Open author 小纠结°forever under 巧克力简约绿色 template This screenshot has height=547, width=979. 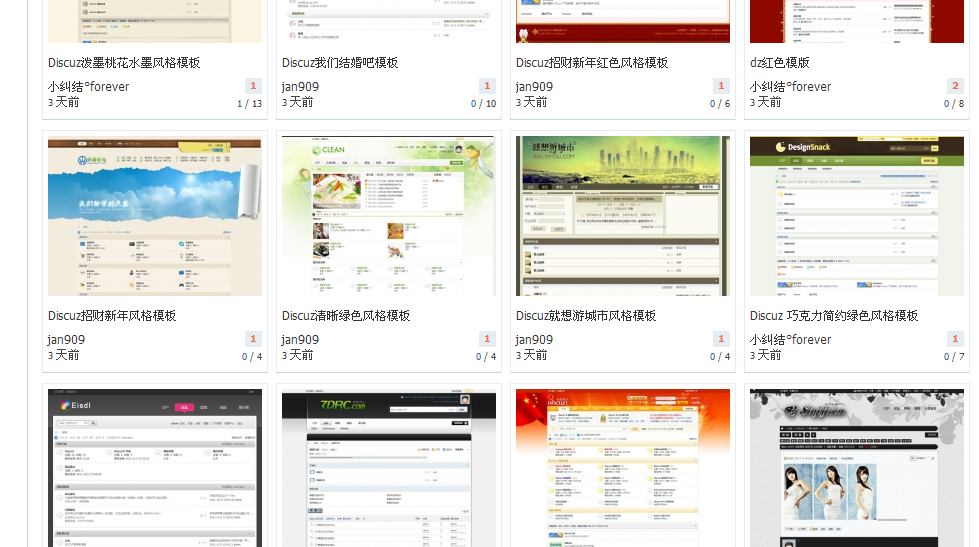[x=790, y=340]
